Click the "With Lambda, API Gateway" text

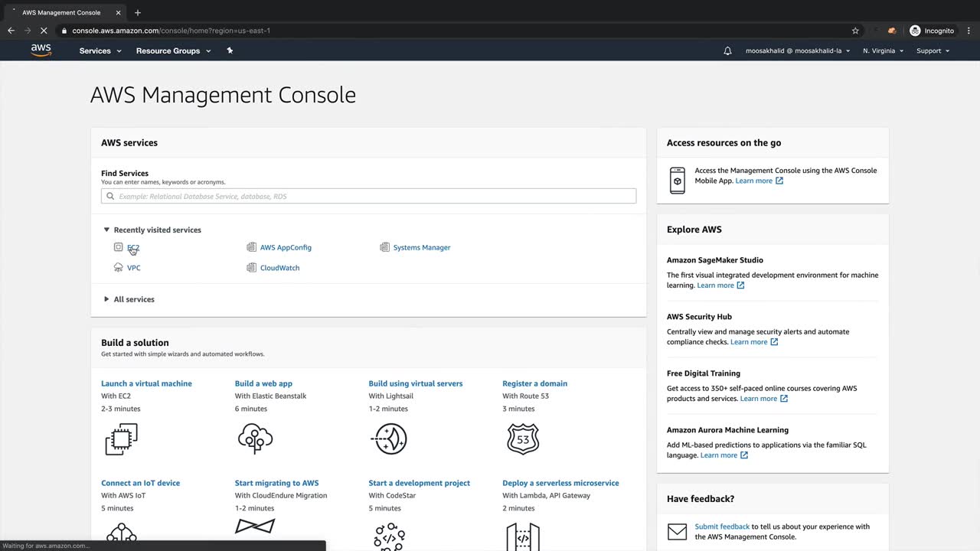tap(547, 495)
